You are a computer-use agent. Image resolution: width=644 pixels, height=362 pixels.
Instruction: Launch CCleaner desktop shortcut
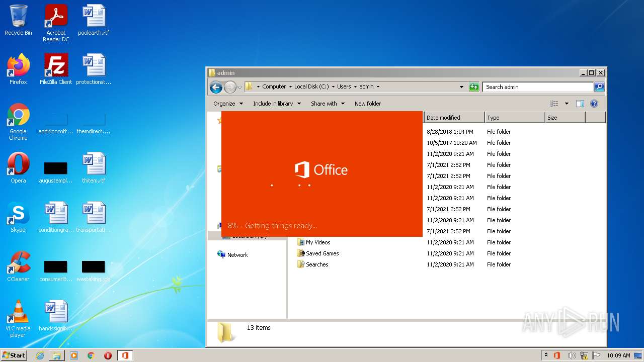[x=18, y=266]
